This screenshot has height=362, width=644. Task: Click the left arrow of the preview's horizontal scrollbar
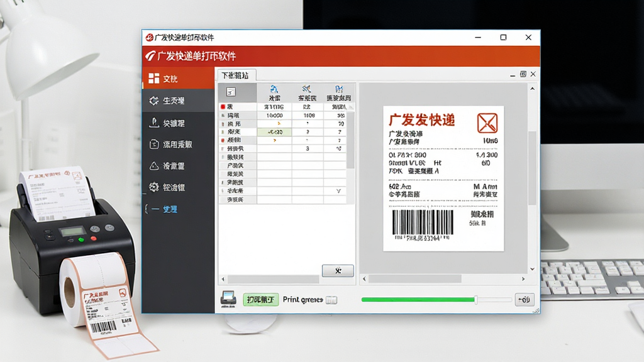364,278
